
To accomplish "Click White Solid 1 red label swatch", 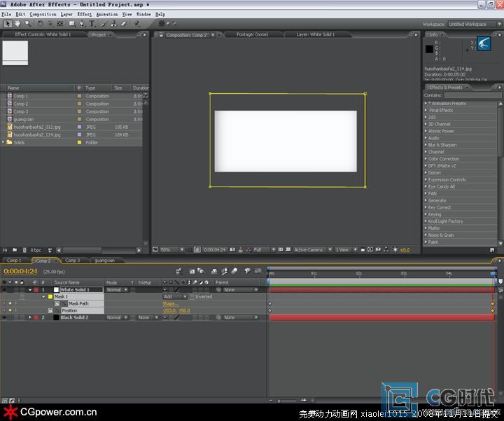I will [x=36, y=290].
